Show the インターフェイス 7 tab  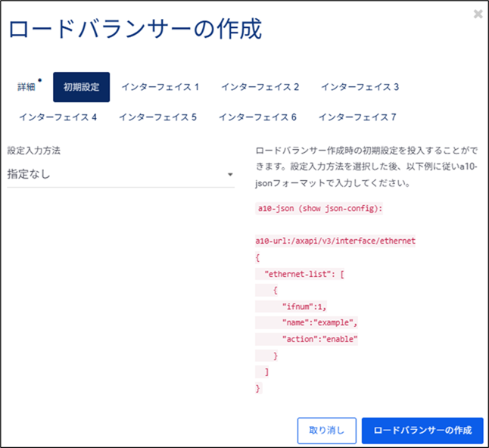pyautogui.click(x=357, y=117)
